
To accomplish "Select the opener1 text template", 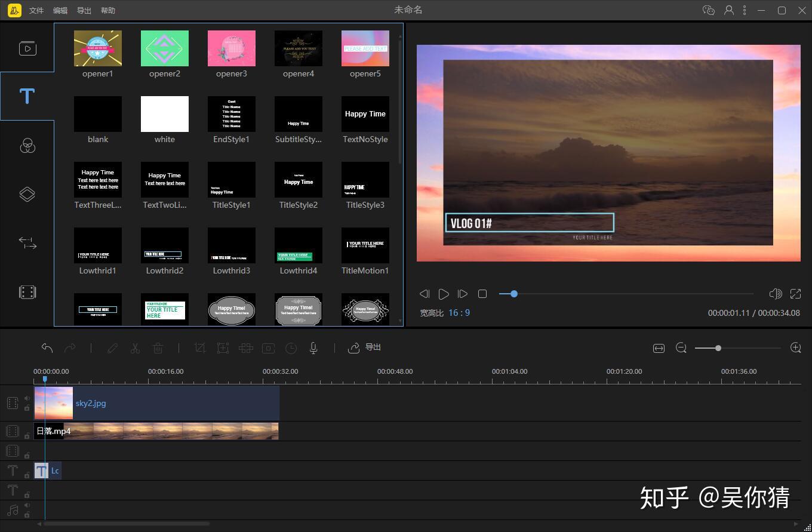I will point(98,48).
